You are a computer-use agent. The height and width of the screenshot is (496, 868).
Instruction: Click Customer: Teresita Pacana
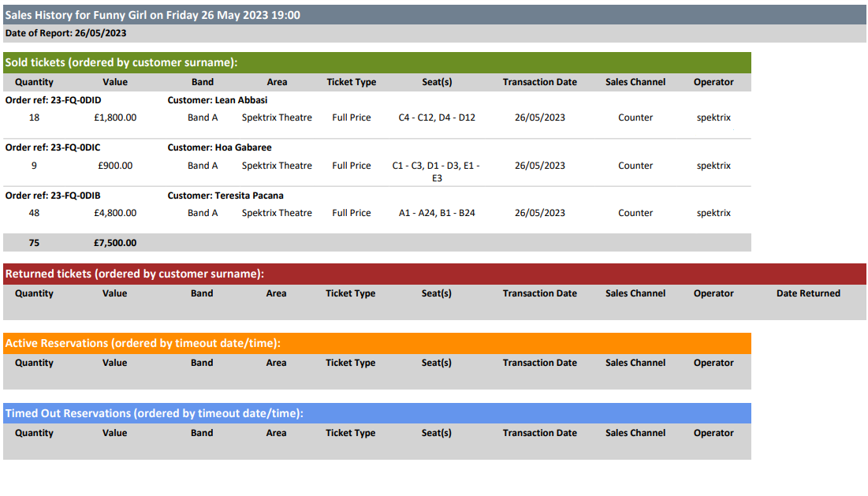225,196
